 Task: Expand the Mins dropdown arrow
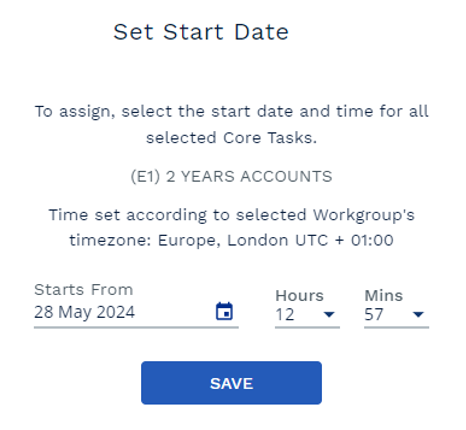(418, 314)
